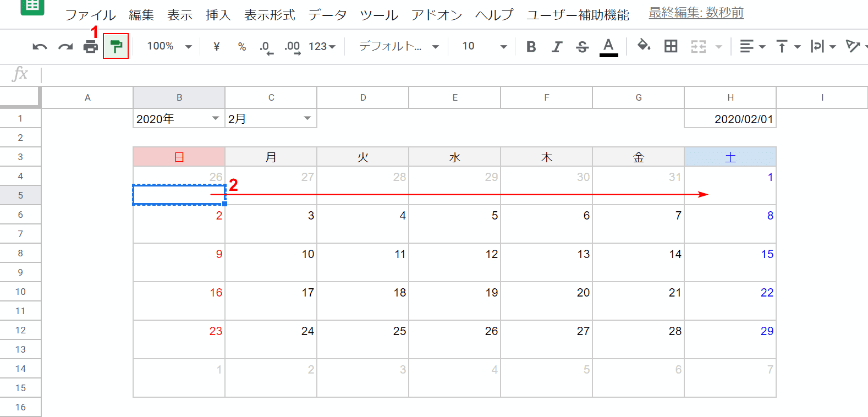Click the Print icon
This screenshot has width=868, height=417.
(91, 47)
